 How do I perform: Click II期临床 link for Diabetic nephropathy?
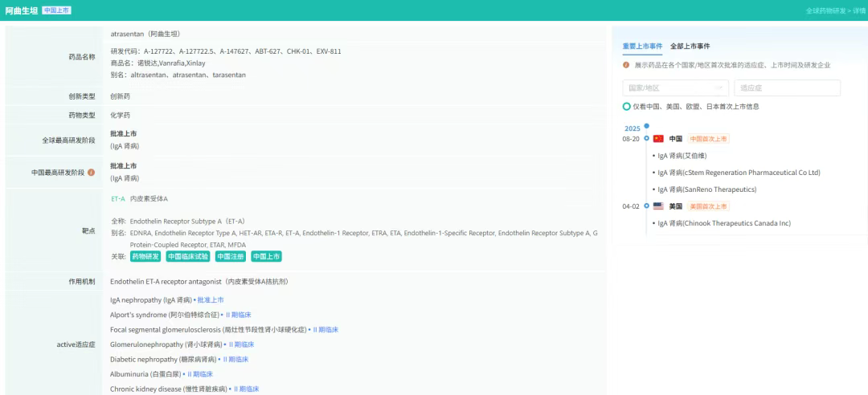(x=235, y=360)
